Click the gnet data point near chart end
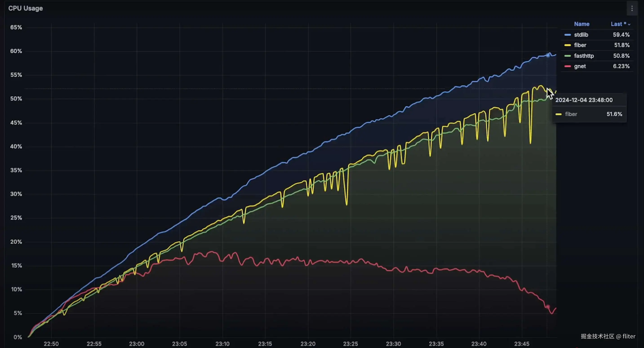 [x=548, y=306]
